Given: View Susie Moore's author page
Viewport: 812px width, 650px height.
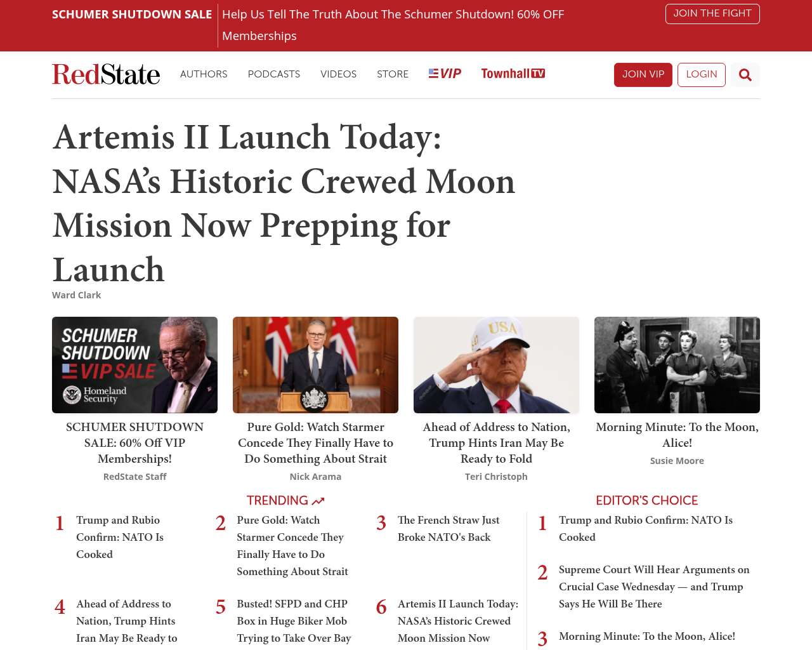Looking at the screenshot, I should tap(677, 461).
